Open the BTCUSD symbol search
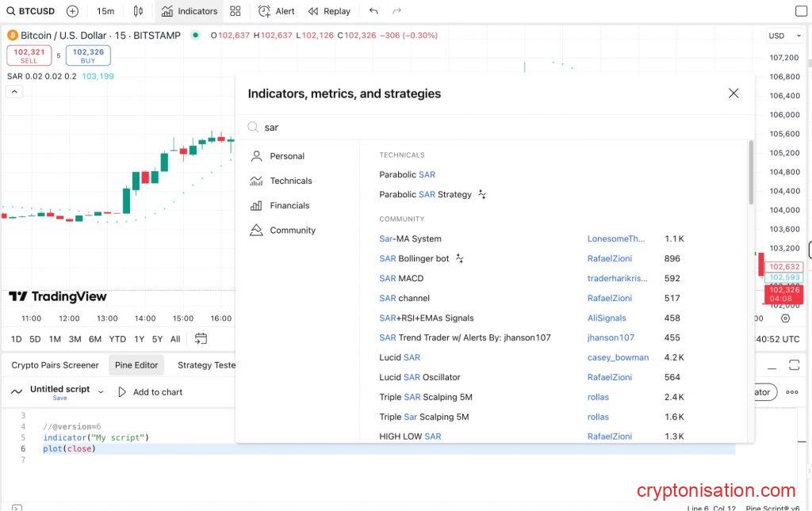The width and height of the screenshot is (812, 511). pyautogui.click(x=31, y=11)
